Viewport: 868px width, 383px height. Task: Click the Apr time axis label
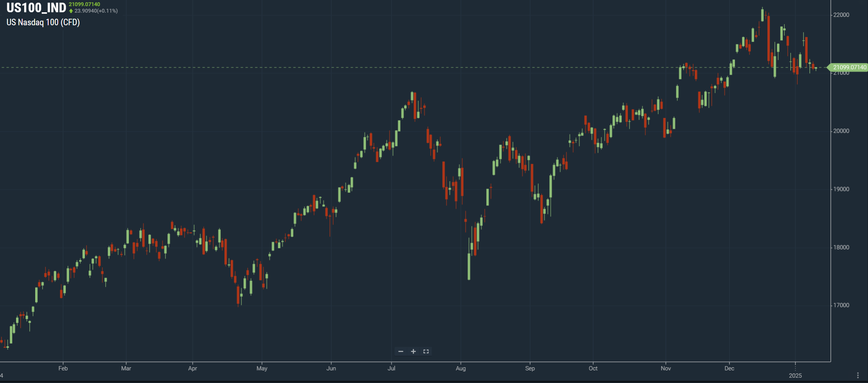pyautogui.click(x=193, y=368)
